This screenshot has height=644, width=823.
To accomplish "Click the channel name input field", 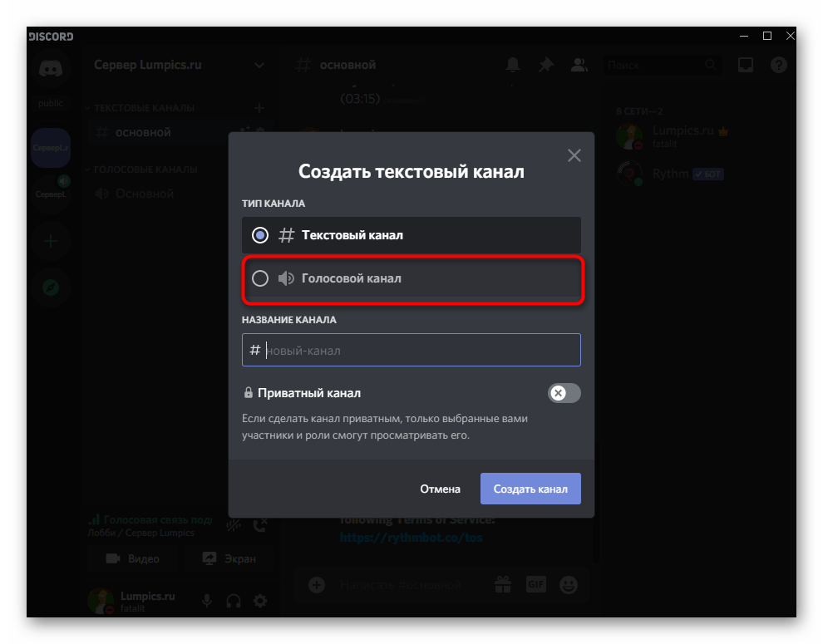I will [x=420, y=351].
